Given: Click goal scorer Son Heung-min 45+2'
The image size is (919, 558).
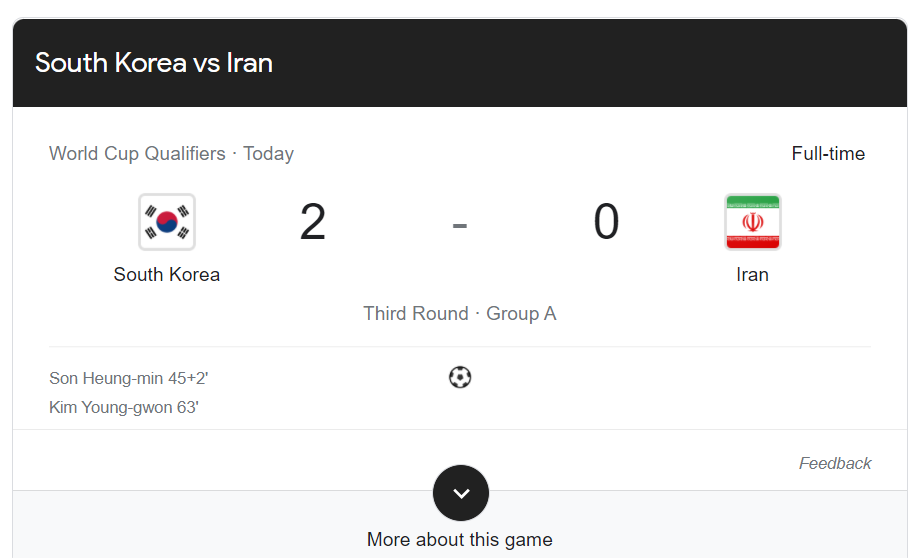Looking at the screenshot, I should [129, 378].
